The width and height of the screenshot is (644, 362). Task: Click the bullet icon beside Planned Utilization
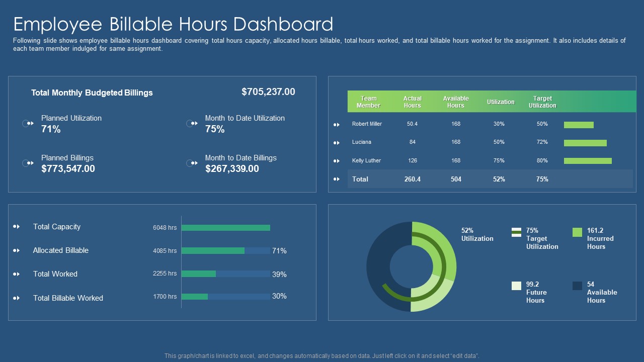(x=28, y=124)
